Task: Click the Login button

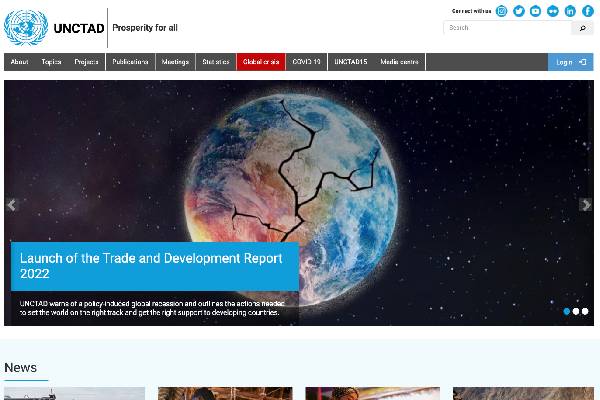Action: (x=570, y=62)
